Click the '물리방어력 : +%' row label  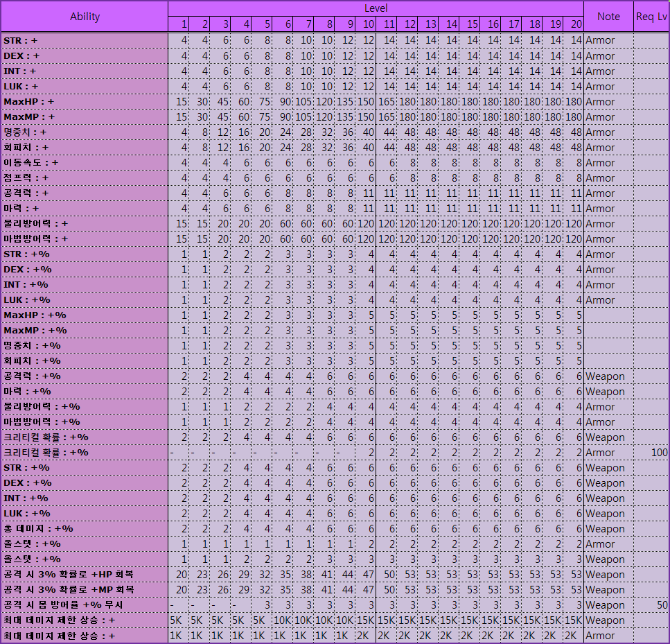click(x=85, y=407)
